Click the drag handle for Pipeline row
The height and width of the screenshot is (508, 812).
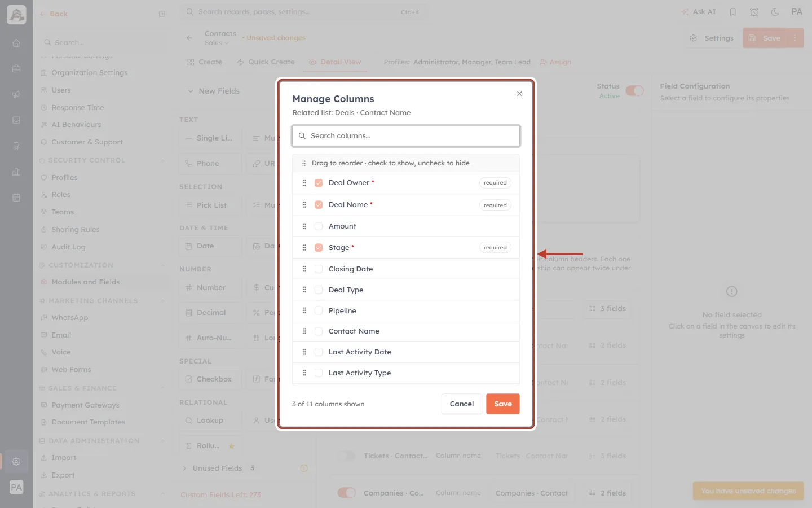click(304, 311)
